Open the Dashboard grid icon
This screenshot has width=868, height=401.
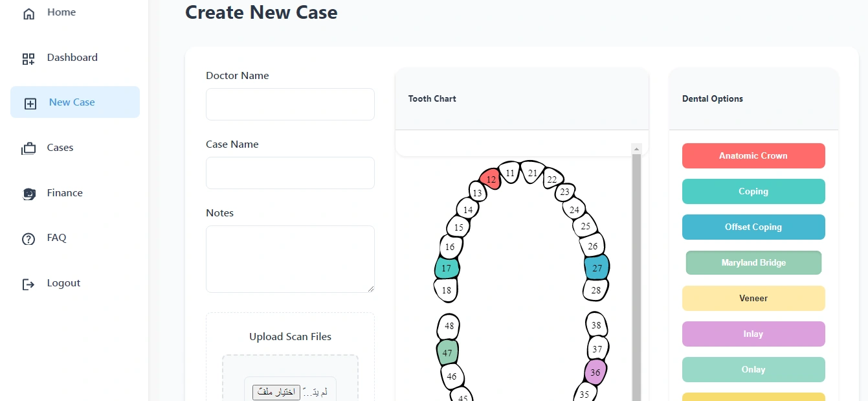tap(28, 59)
